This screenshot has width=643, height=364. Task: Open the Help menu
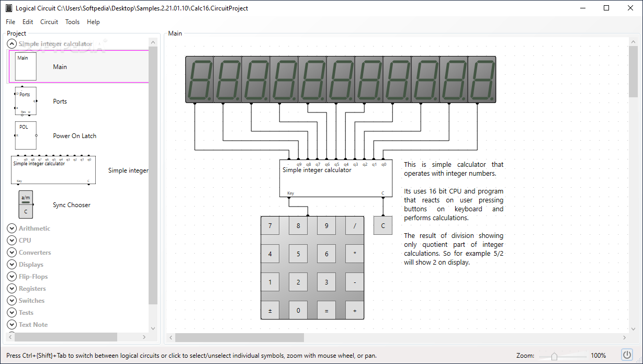(x=93, y=22)
